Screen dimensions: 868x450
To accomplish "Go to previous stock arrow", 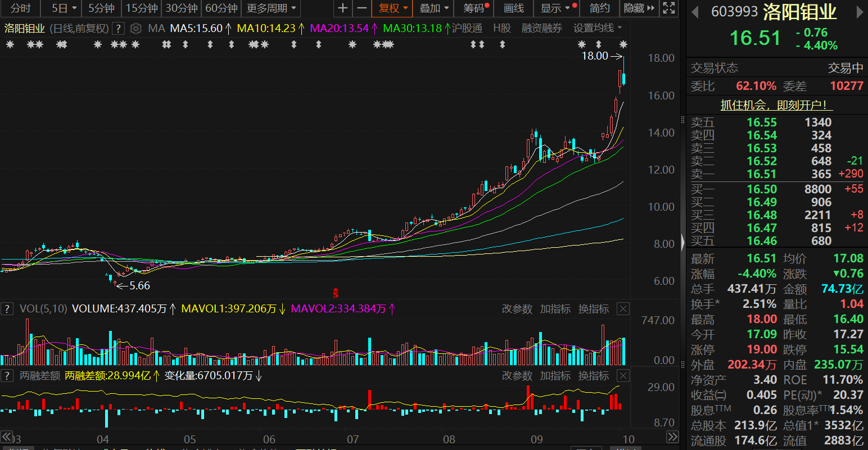I will (695, 12).
